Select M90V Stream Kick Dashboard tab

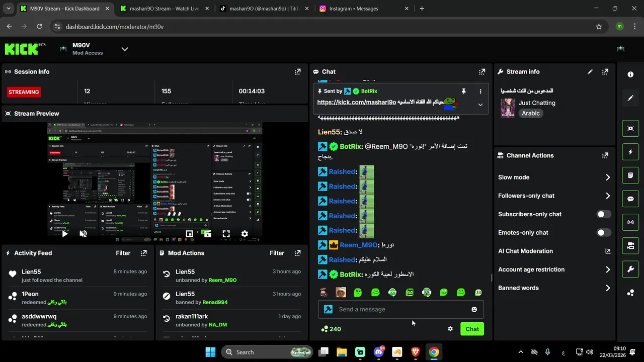click(x=65, y=9)
